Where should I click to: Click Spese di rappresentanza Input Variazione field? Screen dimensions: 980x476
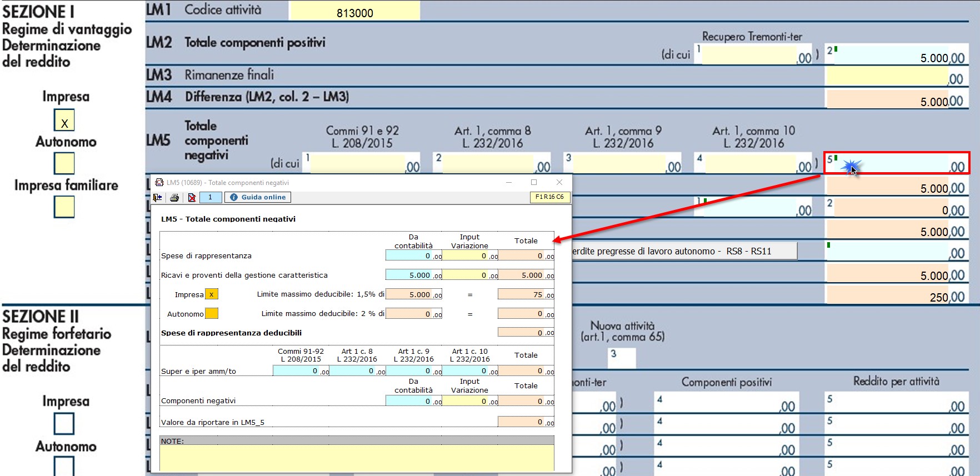click(470, 255)
